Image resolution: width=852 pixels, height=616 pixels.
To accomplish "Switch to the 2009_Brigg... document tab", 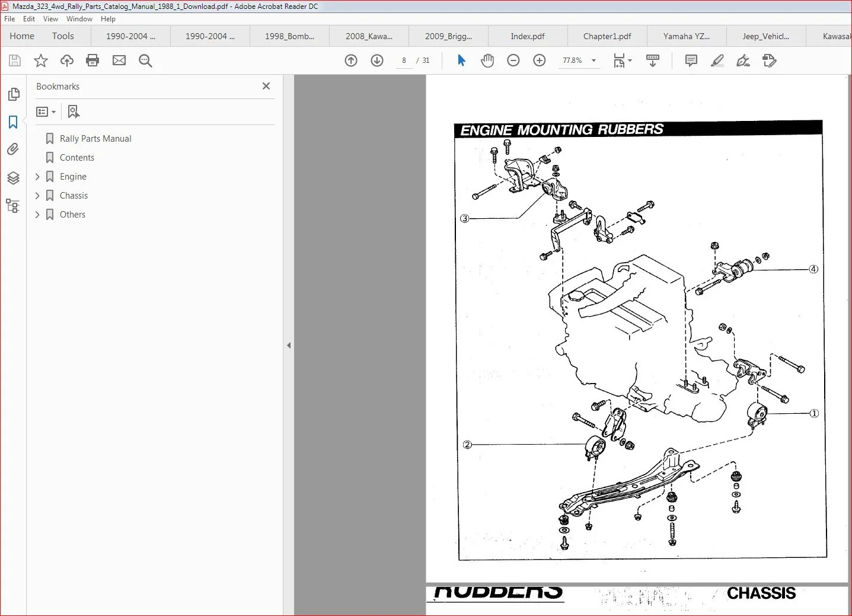I will point(448,36).
